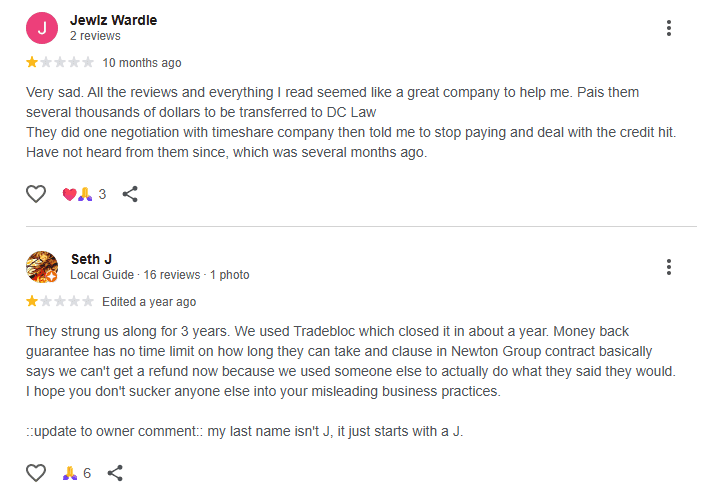
Task: Share Seth J's review
Action: coord(115,473)
